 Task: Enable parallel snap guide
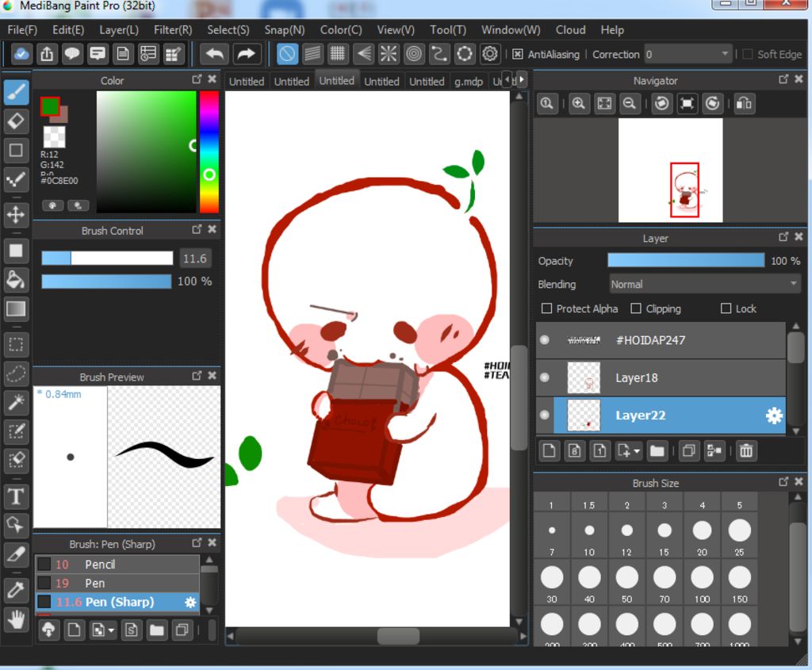pyautogui.click(x=312, y=54)
